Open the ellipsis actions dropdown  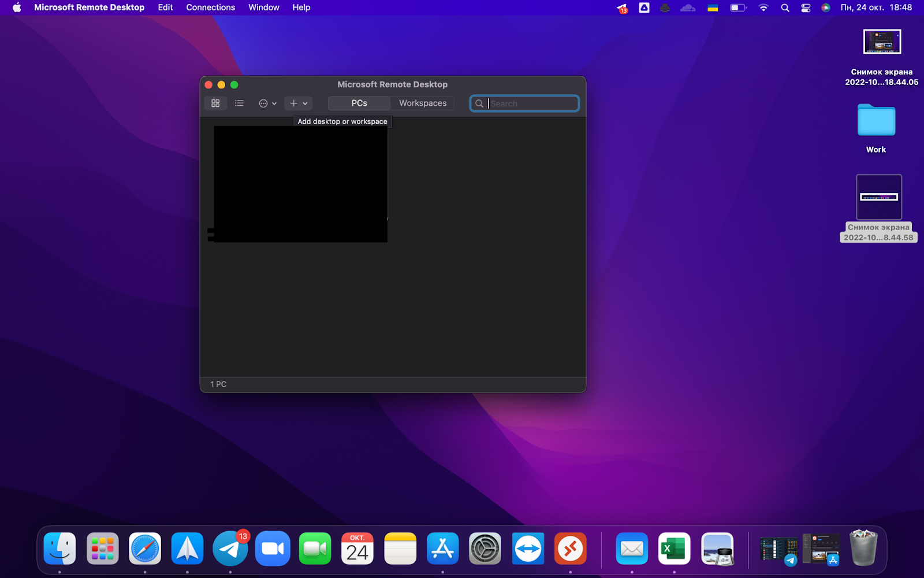point(267,103)
